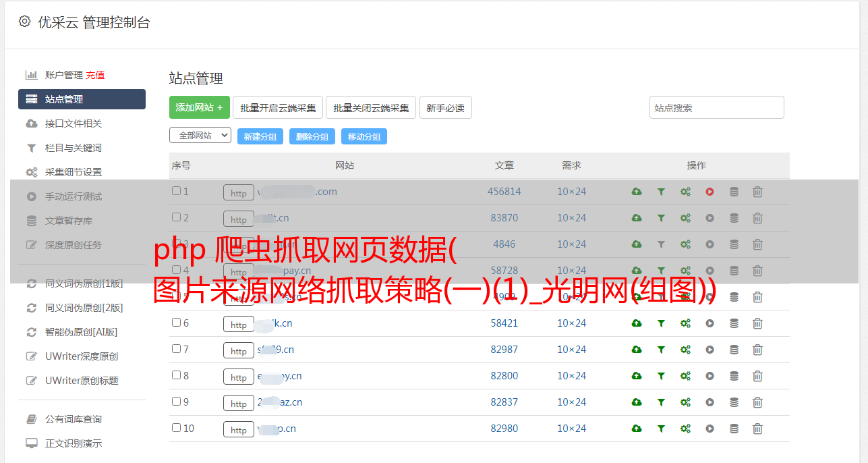Viewport: 868px width, 463px height.
Task: Click the cloud upload icon in row 6
Action: tap(637, 323)
